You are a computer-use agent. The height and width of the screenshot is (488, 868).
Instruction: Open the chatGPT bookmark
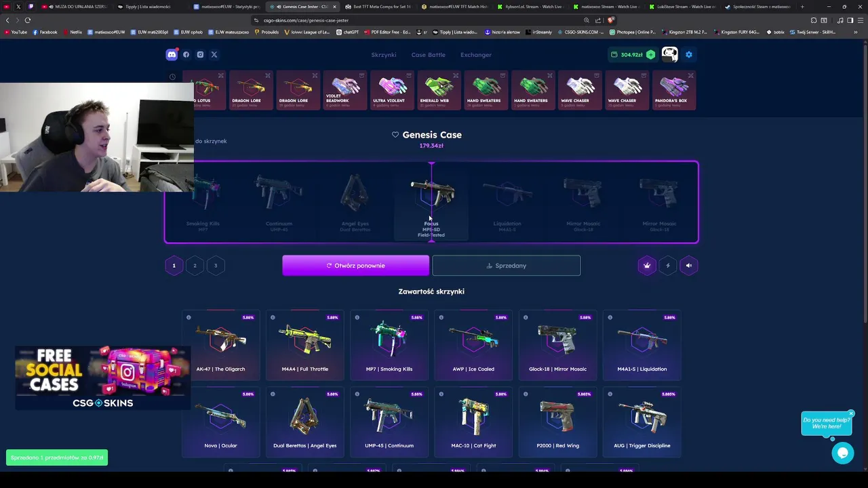(347, 32)
